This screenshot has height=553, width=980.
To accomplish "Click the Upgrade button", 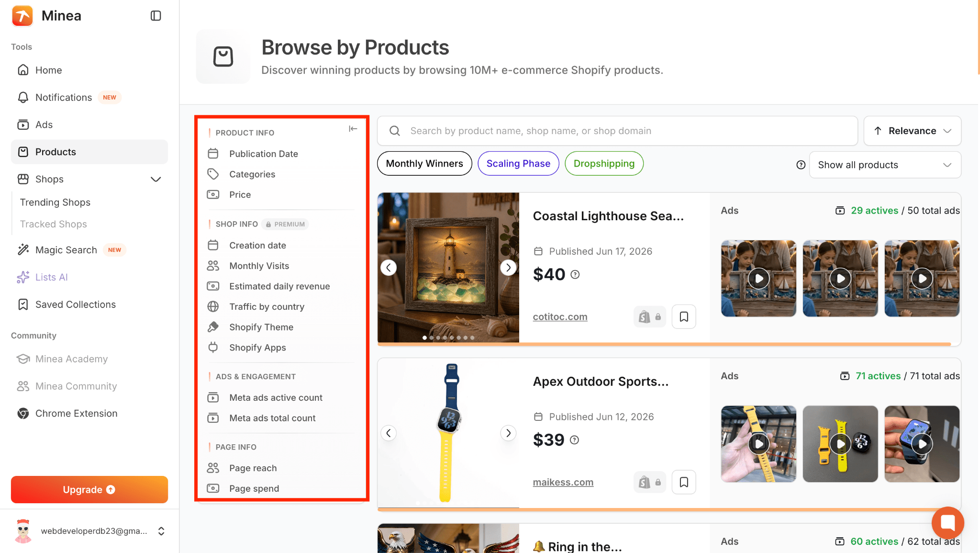I will (89, 489).
